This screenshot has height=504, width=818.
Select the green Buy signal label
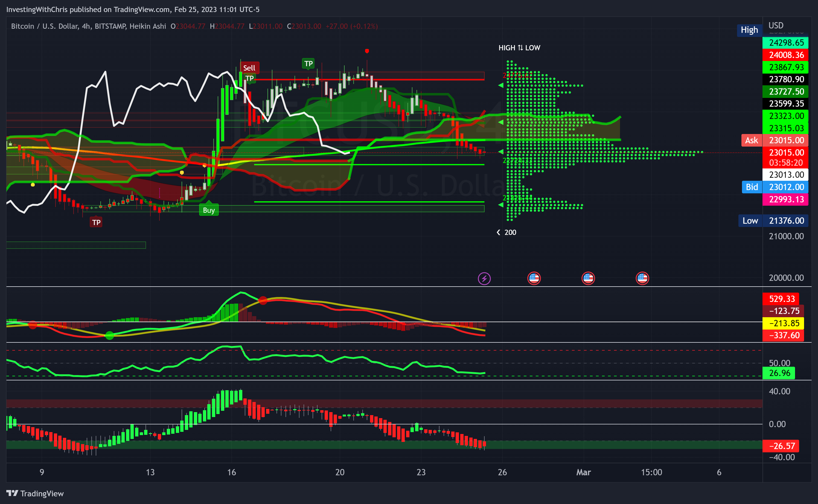[209, 210]
